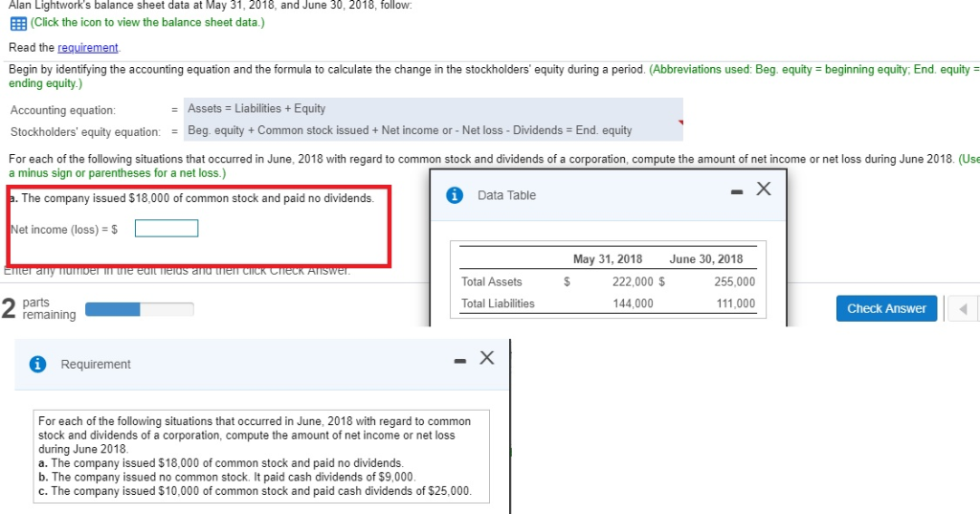Click the Check Answer button
Screen dimensions: 980x514
(x=886, y=308)
